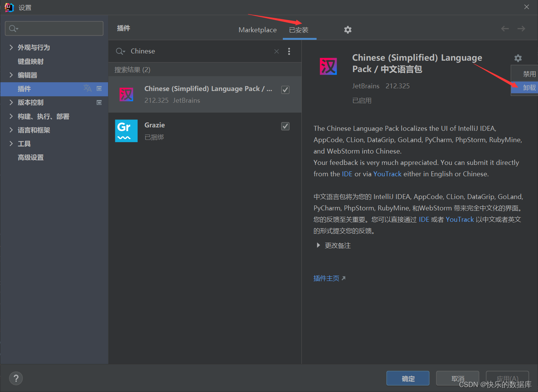Expand the 构建、执行、部署 tree node
Viewport: 538px width, 392px height.
(x=11, y=116)
